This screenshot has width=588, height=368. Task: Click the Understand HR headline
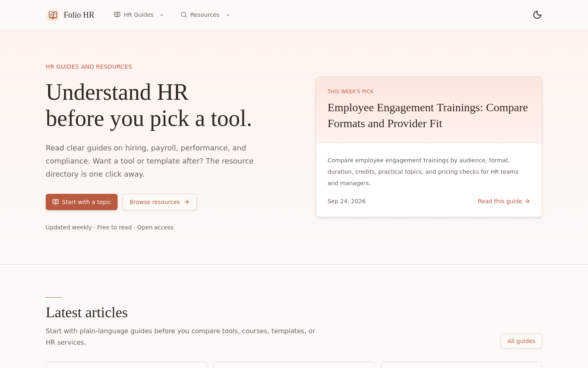point(149,105)
